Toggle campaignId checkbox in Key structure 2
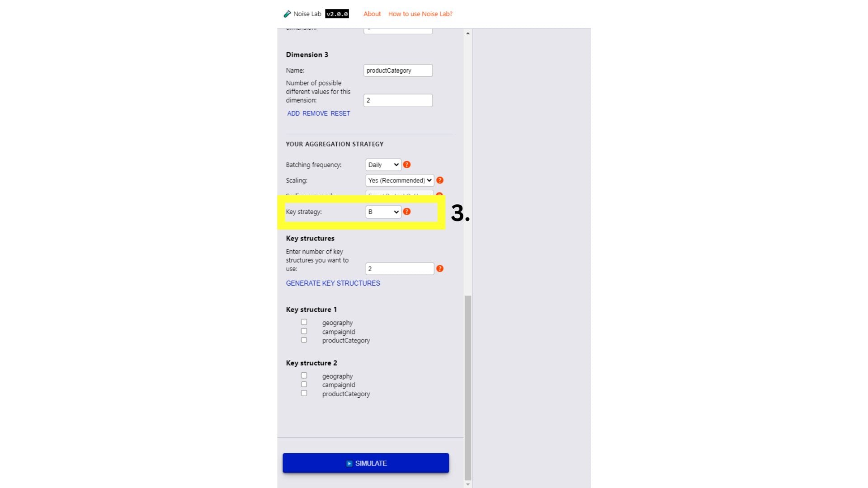 304,385
